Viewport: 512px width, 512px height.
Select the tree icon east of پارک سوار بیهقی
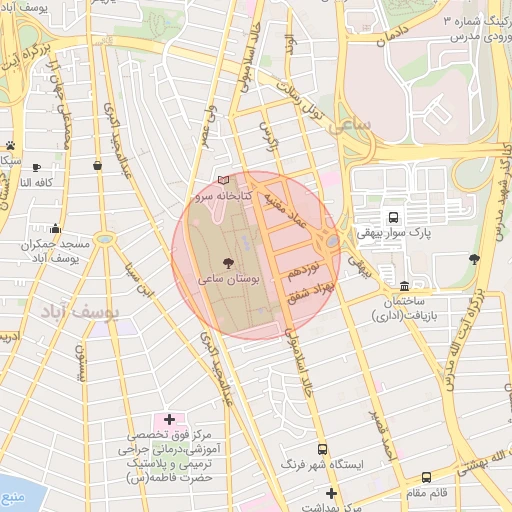coord(474,259)
